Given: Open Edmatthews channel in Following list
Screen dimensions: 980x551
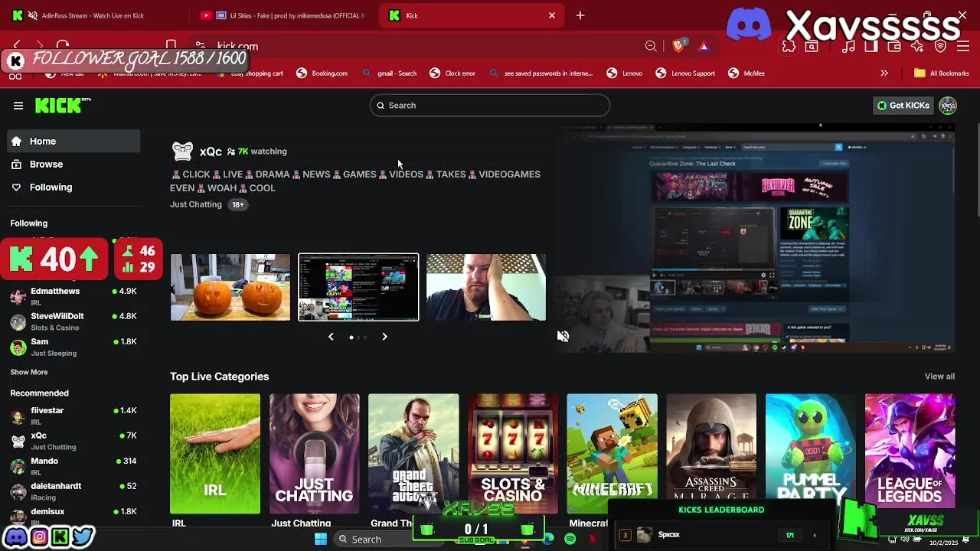Looking at the screenshot, I should pyautogui.click(x=74, y=296).
